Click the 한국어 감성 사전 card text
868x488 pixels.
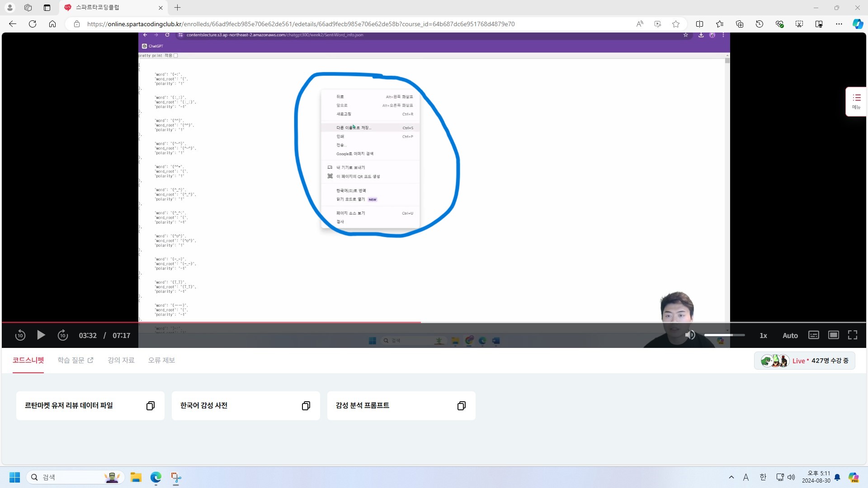204,406
